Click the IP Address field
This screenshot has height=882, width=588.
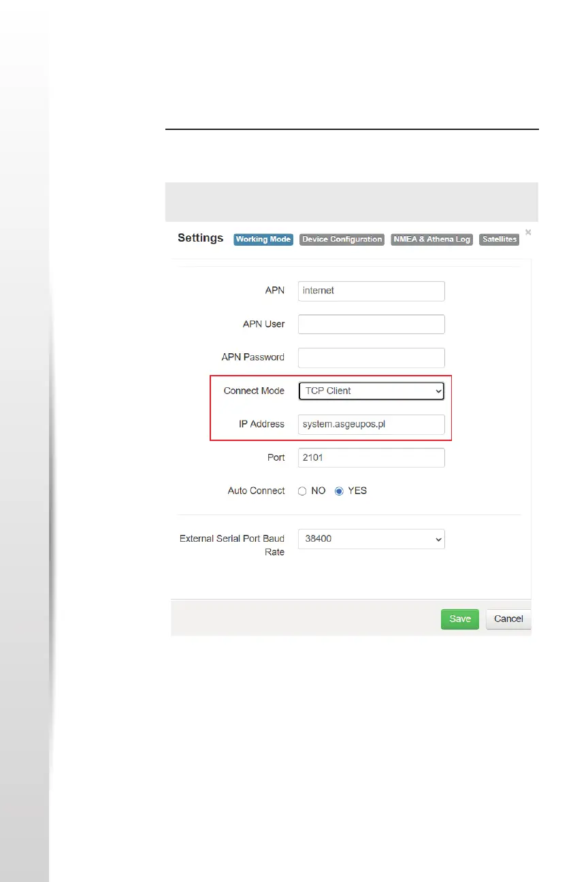click(x=372, y=424)
